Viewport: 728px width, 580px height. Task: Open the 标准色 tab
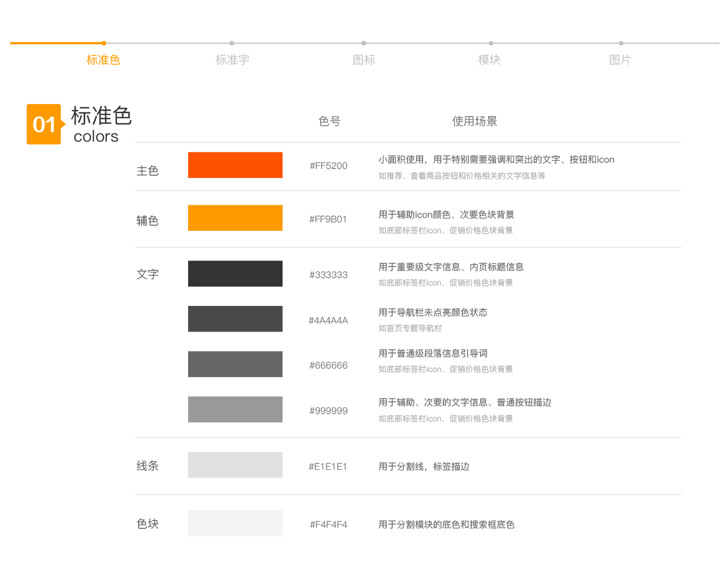(103, 60)
